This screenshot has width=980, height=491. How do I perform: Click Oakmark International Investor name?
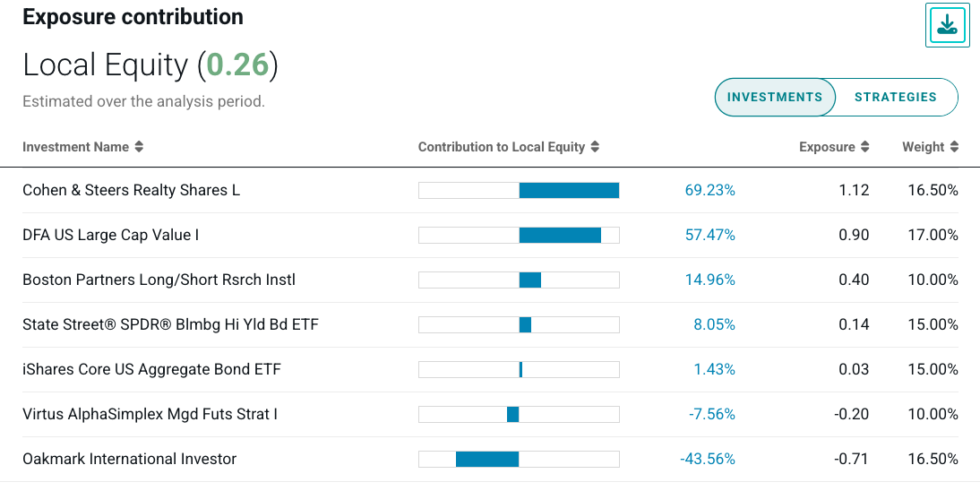coord(129,459)
